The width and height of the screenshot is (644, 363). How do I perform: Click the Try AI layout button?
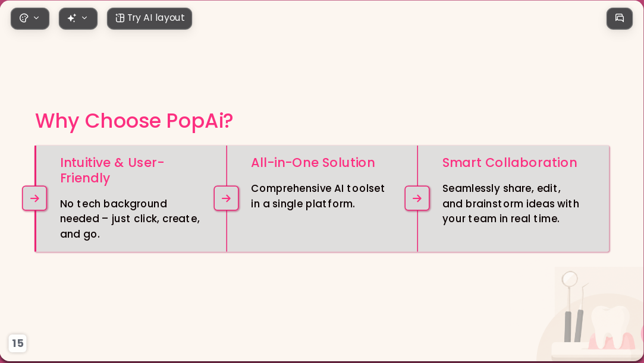point(149,18)
